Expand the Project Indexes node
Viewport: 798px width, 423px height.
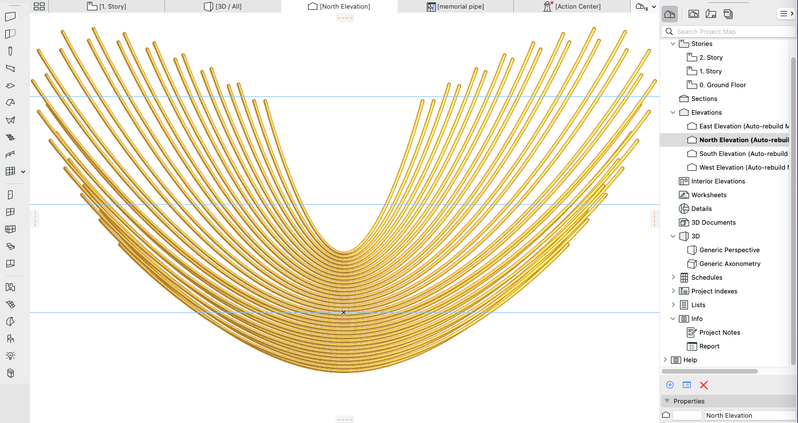[x=673, y=291]
